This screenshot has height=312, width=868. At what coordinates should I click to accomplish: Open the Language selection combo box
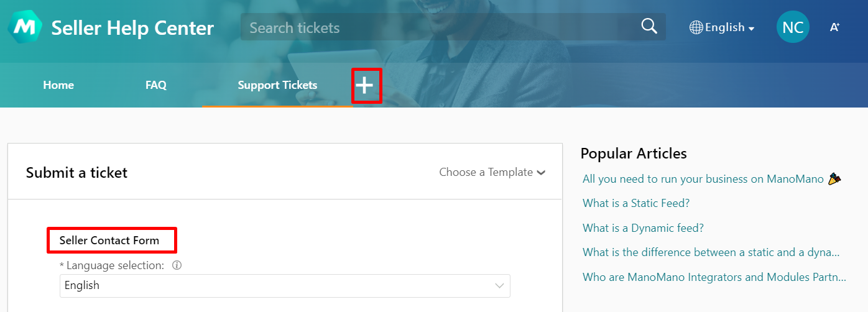click(x=285, y=286)
